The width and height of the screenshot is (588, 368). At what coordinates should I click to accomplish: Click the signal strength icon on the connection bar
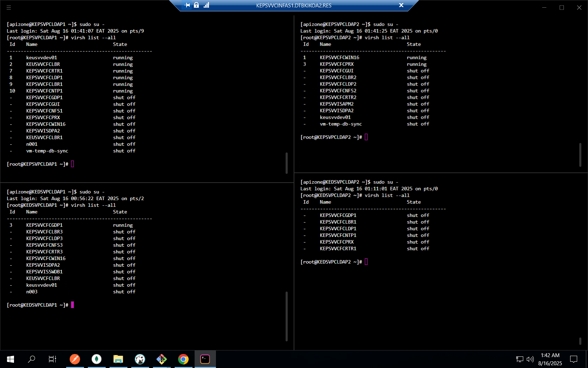pyautogui.click(x=206, y=5)
